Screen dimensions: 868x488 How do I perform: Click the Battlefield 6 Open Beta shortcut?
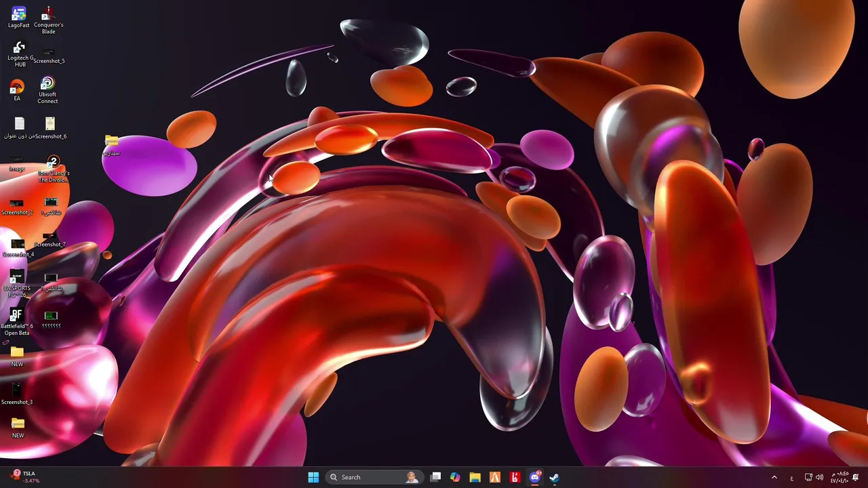pyautogui.click(x=17, y=322)
